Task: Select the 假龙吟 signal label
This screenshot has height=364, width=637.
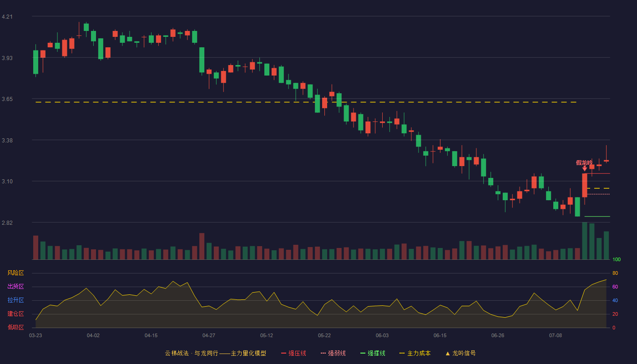Action: [x=584, y=162]
